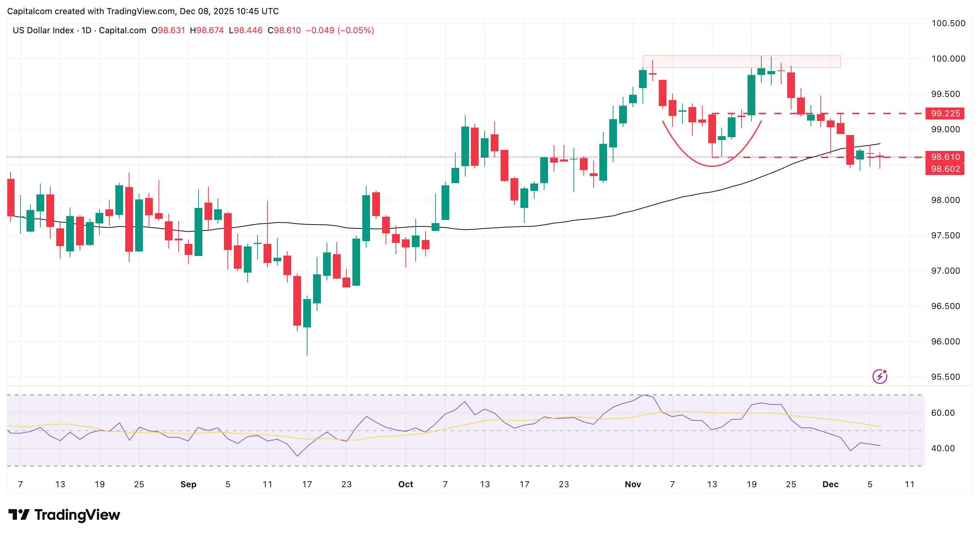
Task: Select the red curved cup drawing
Action: pos(711,166)
